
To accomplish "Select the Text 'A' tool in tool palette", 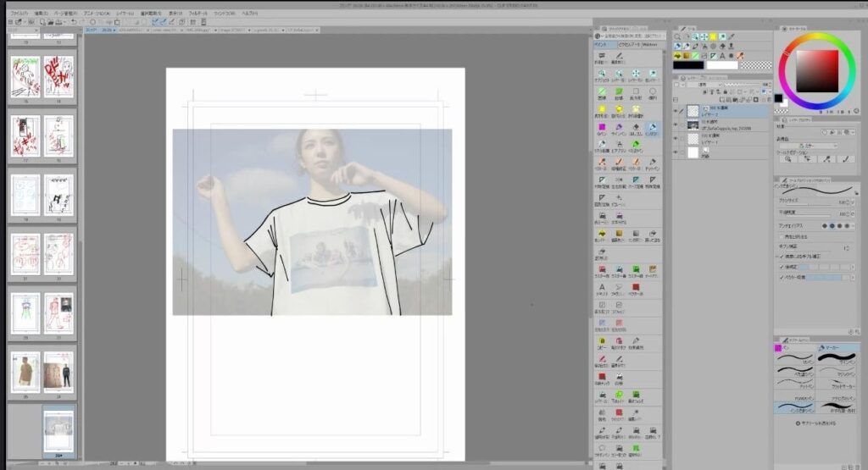I will pyautogui.click(x=722, y=55).
